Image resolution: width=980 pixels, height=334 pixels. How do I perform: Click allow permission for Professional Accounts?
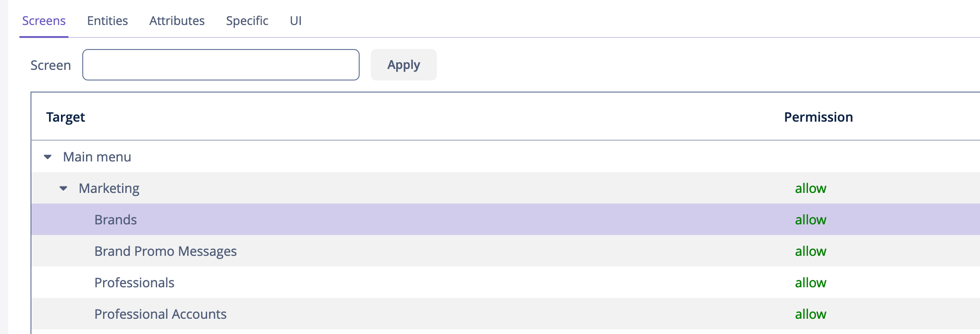click(811, 314)
